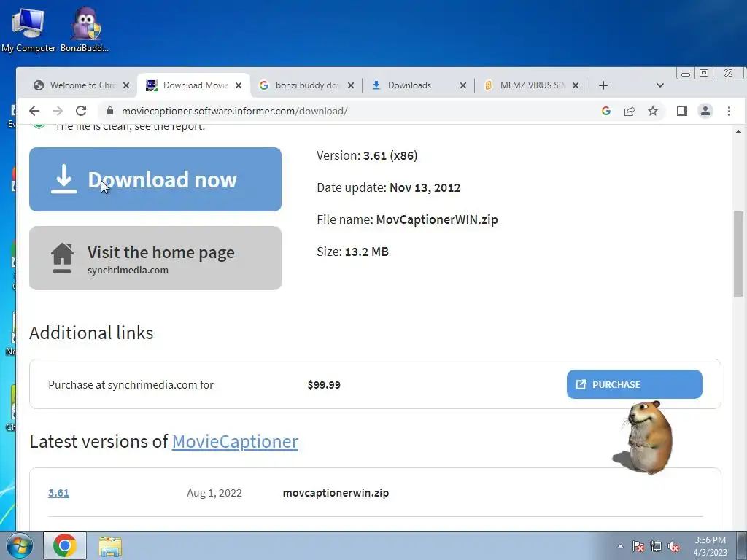This screenshot has width=747, height=560.
Task: Open Windows Explorer from the taskbar
Action: point(110,545)
